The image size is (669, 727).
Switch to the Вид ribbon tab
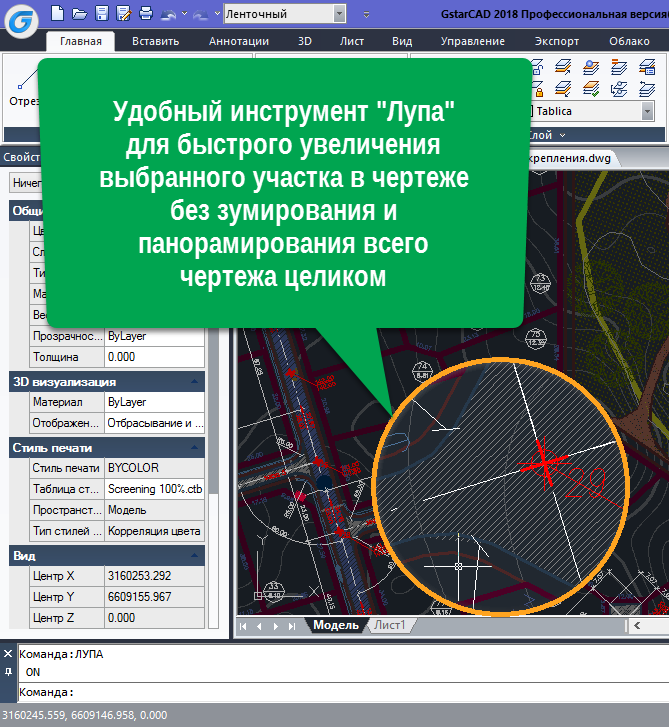[402, 41]
